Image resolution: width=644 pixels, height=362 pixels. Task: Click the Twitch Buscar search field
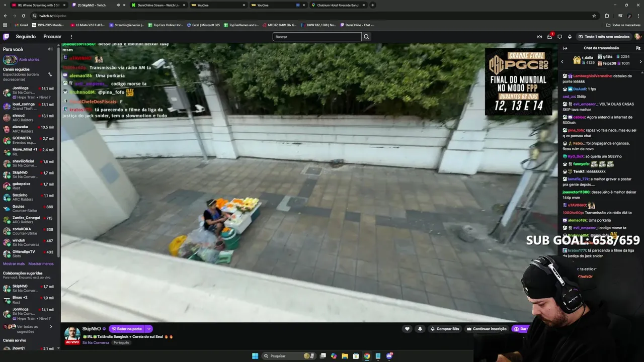pos(317,37)
